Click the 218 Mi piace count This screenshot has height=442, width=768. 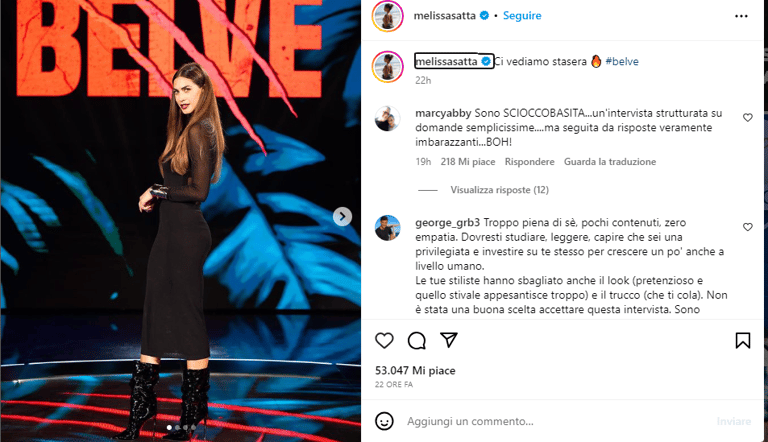(468, 162)
